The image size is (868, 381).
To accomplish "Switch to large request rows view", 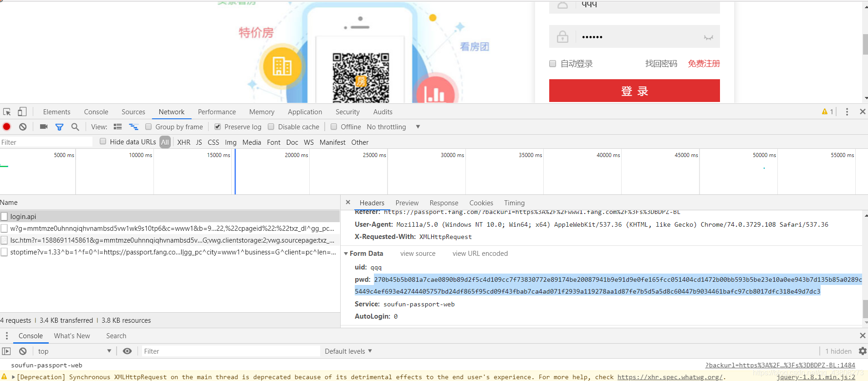I will point(117,127).
